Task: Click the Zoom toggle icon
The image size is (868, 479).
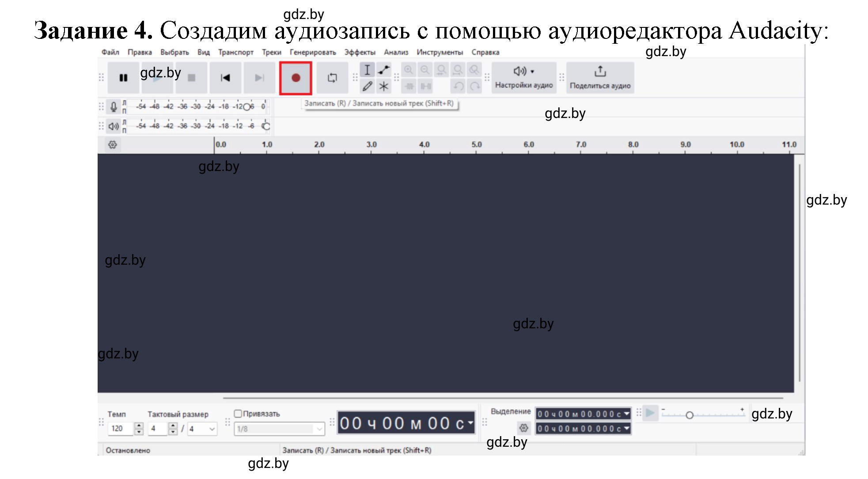Action: (x=474, y=70)
